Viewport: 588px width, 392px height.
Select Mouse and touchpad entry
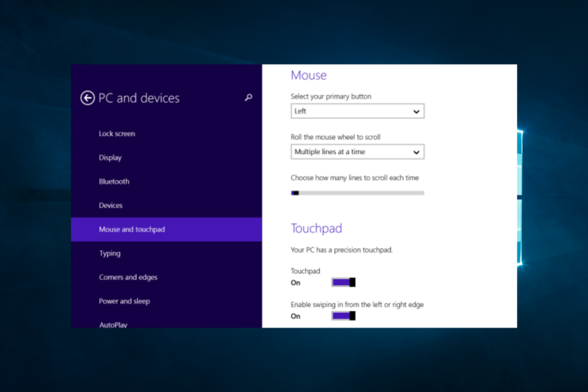point(167,229)
